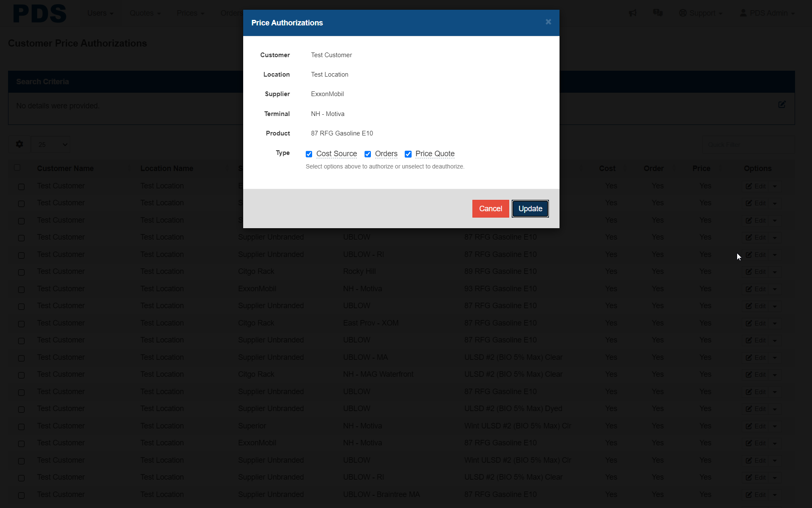
Task: Open the page size dropdown showing 25
Action: 51,144
